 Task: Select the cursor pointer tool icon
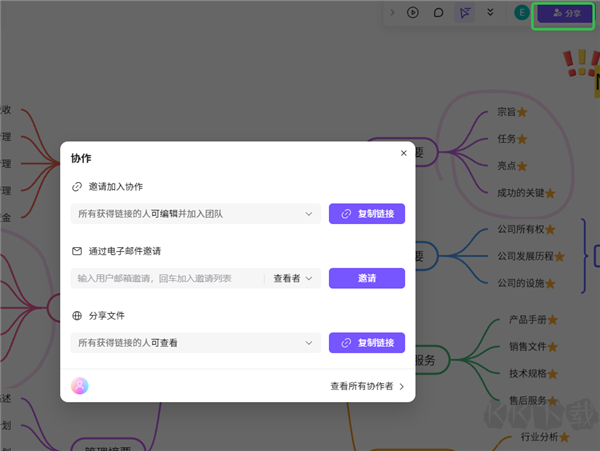[x=464, y=13]
